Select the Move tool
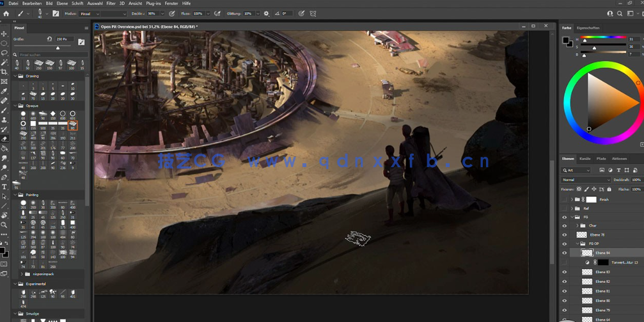The width and height of the screenshot is (644, 322). click(x=4, y=34)
